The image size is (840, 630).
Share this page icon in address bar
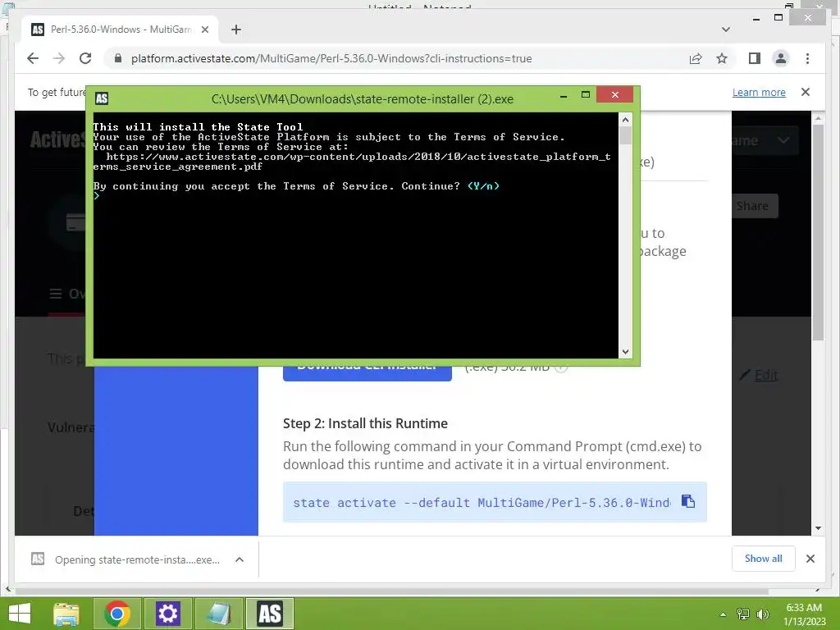click(x=696, y=58)
